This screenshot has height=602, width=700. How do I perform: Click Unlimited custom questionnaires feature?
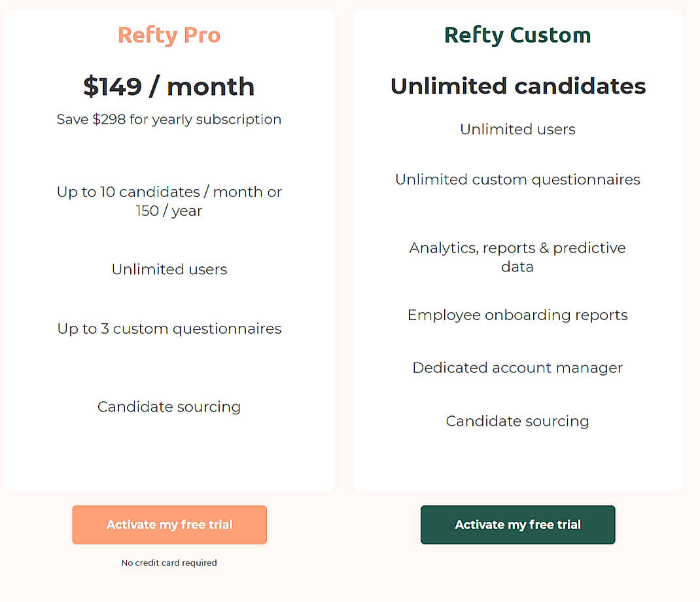[x=517, y=179]
